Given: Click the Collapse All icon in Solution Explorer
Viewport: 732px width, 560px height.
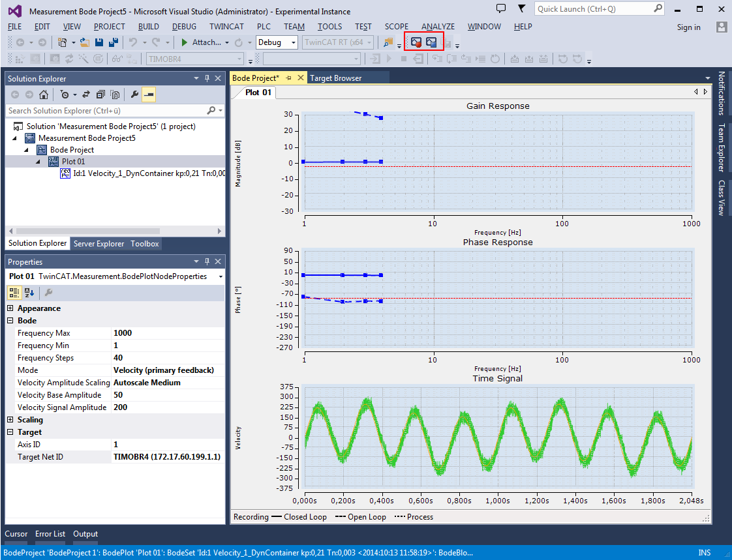Looking at the screenshot, I should (x=100, y=95).
